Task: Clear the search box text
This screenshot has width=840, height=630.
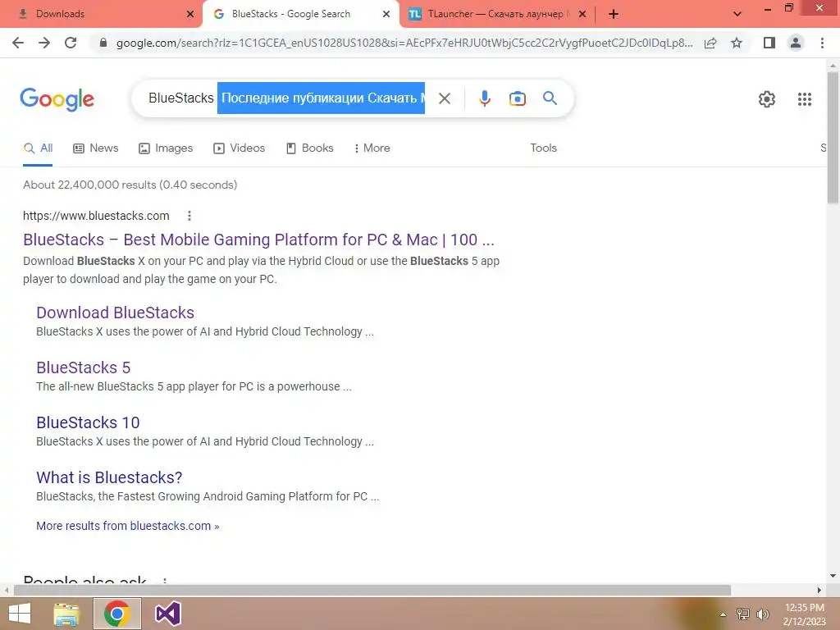Action: point(445,98)
